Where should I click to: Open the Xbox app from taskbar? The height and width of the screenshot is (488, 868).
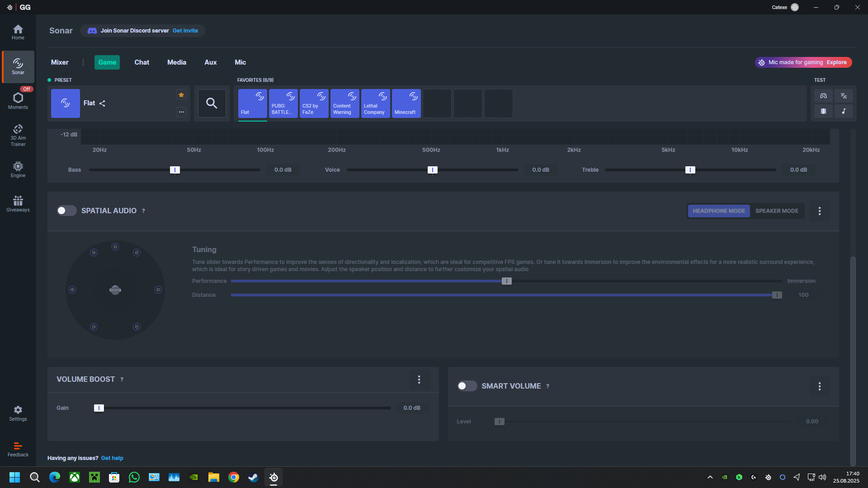pyautogui.click(x=75, y=477)
